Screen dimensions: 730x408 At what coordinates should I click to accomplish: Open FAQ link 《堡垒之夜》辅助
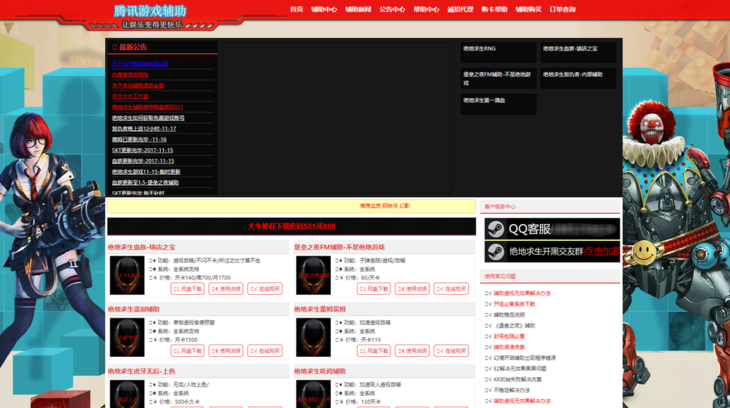[514, 326]
